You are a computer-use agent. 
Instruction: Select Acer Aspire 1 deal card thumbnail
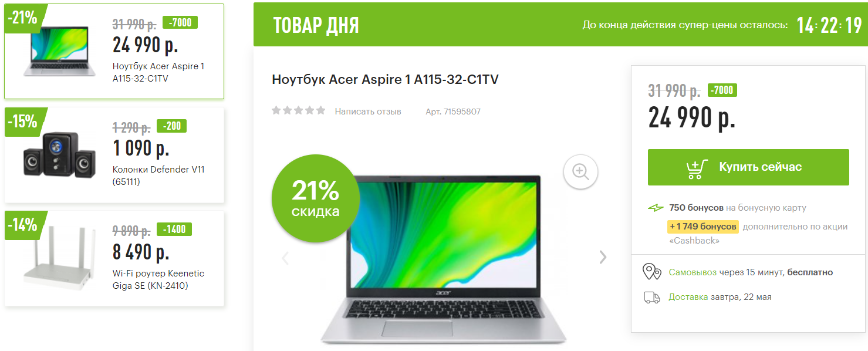pos(114,52)
